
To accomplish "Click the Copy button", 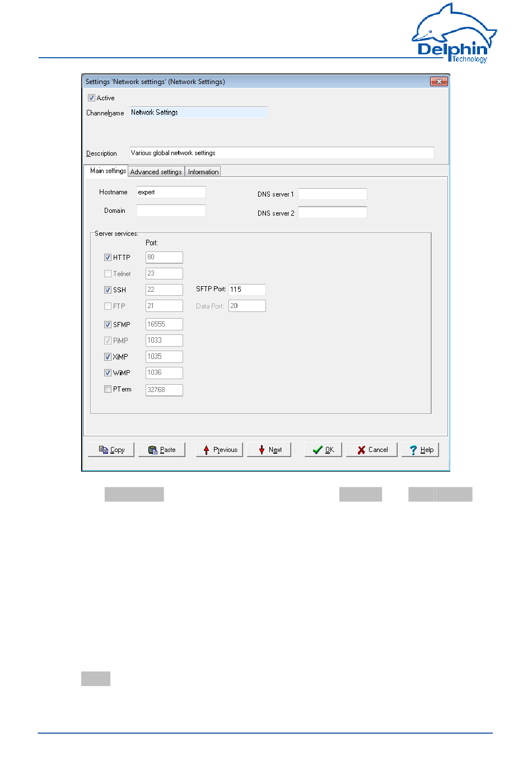I will [111, 450].
